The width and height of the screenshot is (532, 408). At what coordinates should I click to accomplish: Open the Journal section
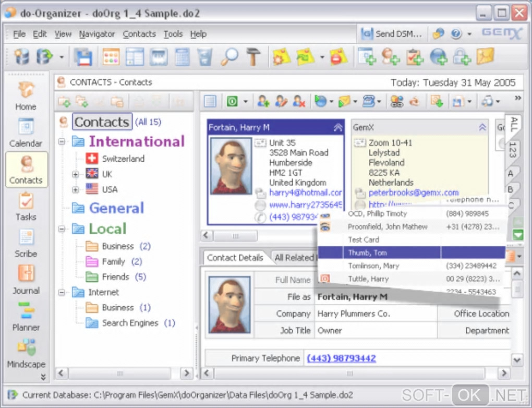click(26, 280)
